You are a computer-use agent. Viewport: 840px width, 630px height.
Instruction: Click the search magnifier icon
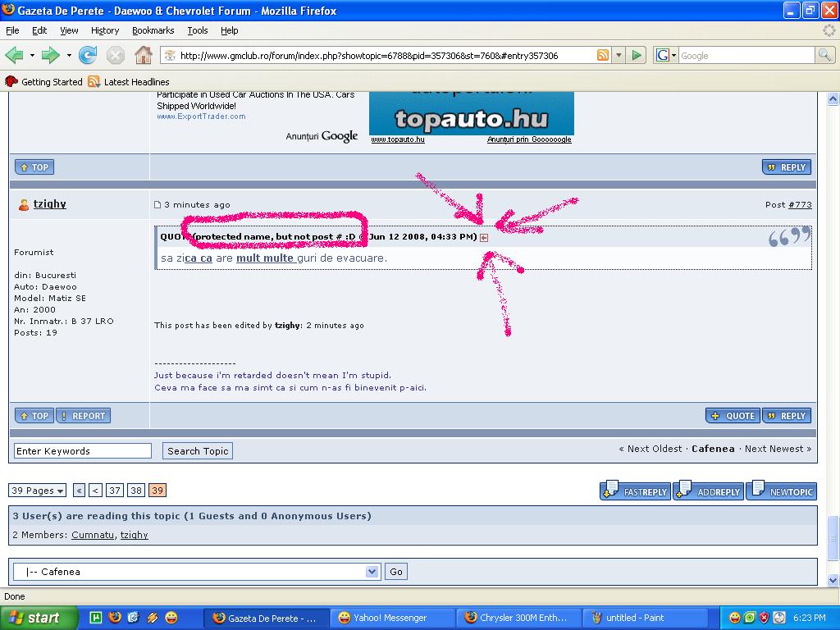tap(824, 56)
